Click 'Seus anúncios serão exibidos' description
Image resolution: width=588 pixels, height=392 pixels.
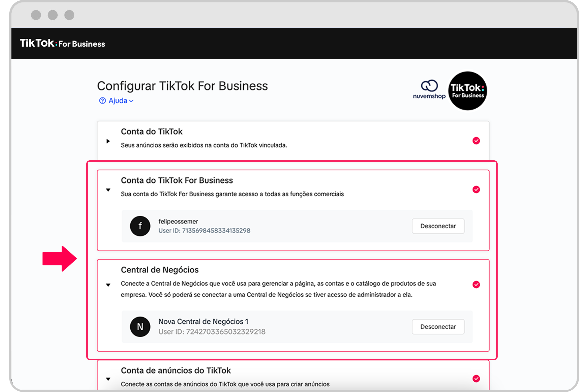[204, 145]
